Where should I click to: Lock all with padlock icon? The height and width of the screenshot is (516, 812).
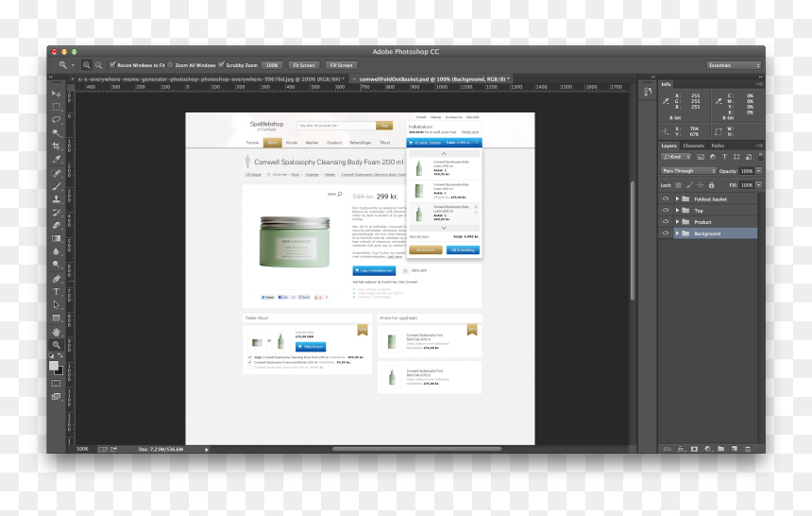712,185
